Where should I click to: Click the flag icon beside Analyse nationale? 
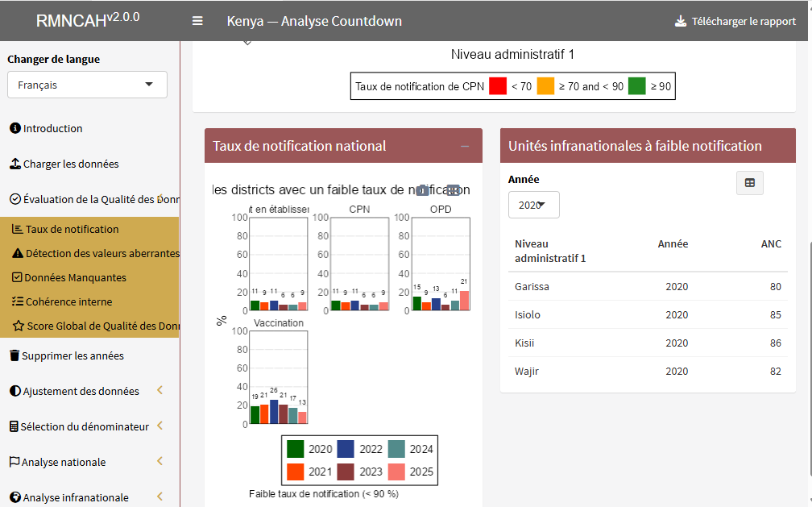tap(14, 462)
